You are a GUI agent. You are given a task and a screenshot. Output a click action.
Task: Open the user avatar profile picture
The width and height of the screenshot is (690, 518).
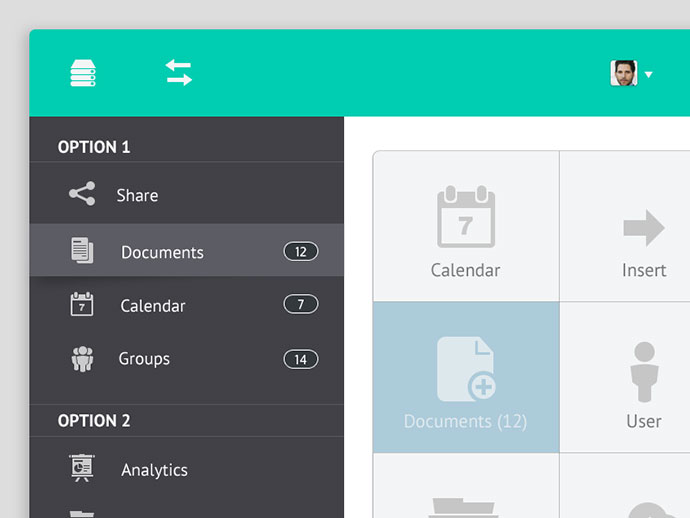(624, 73)
